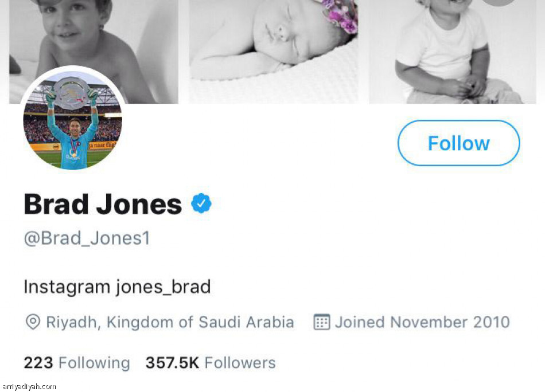Click the word Instagram in the bio
This screenshot has width=545, height=392.
pos(67,286)
